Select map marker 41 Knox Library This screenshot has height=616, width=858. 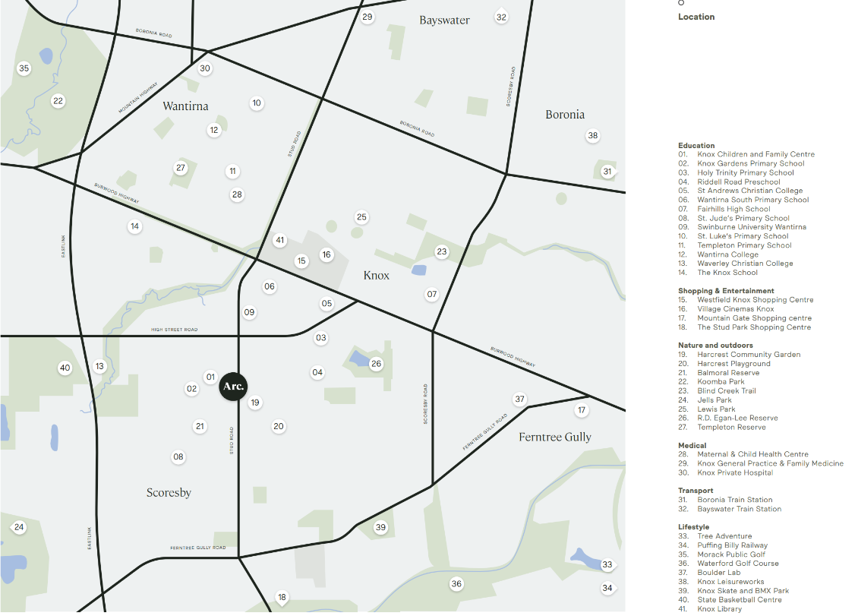pos(280,240)
